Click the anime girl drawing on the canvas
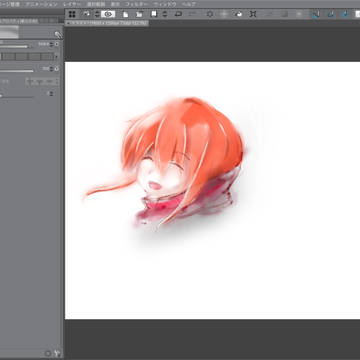The image size is (360, 360). coord(164,163)
